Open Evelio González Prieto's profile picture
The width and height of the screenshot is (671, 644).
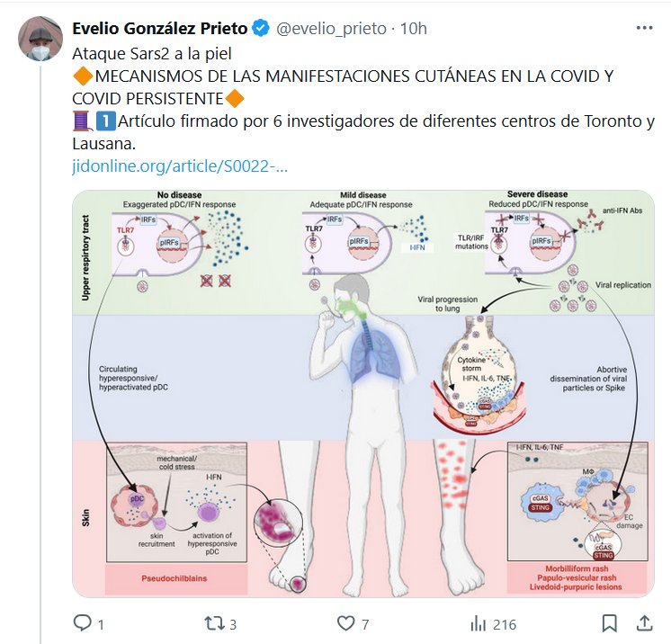[40, 39]
